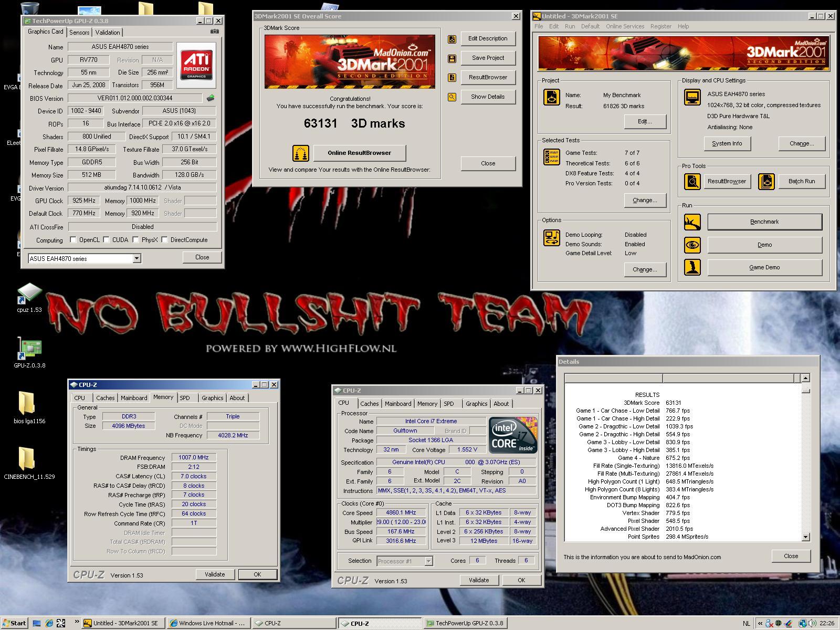Click the Edit Description button
This screenshot has height=630, width=840.
click(x=488, y=38)
